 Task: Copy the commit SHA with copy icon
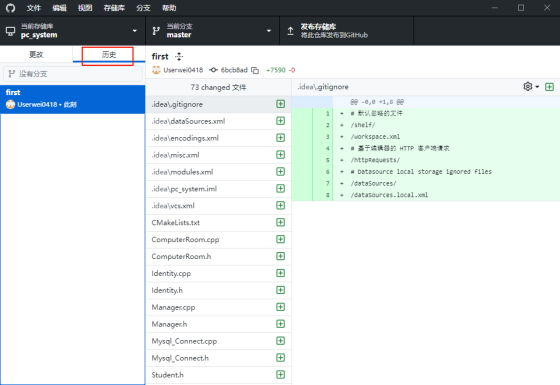point(255,70)
